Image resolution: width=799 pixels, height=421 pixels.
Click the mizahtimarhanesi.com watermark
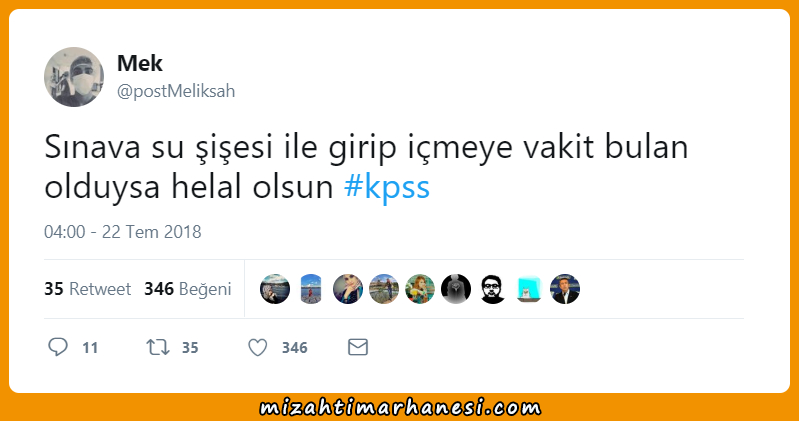point(400,408)
